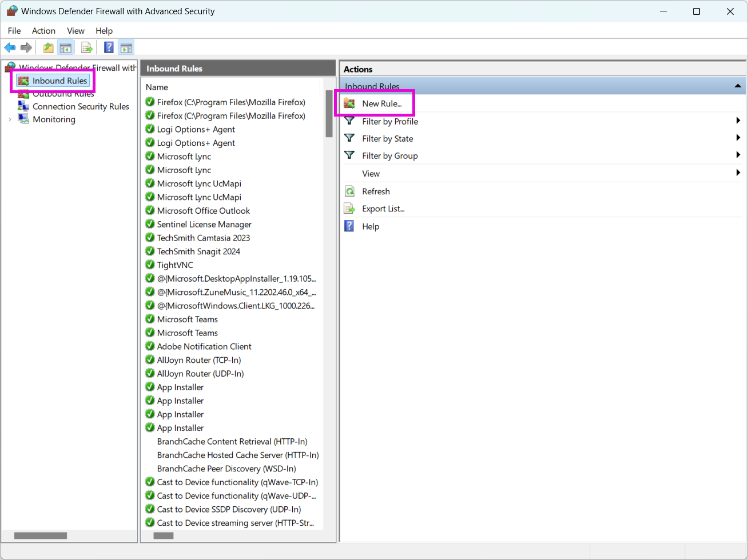Screen dimensions: 748x560
Task: Click the Filter by Profile funnel icon
Action: 349,121
